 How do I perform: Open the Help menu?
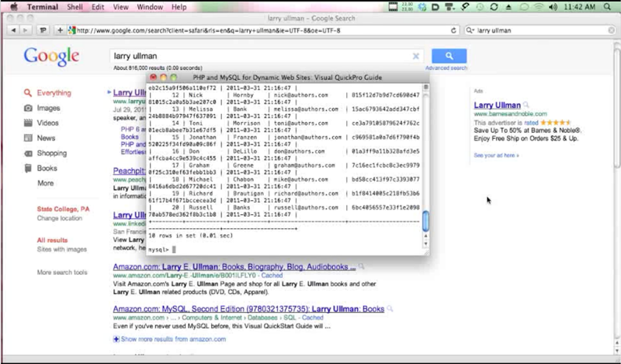point(179,7)
